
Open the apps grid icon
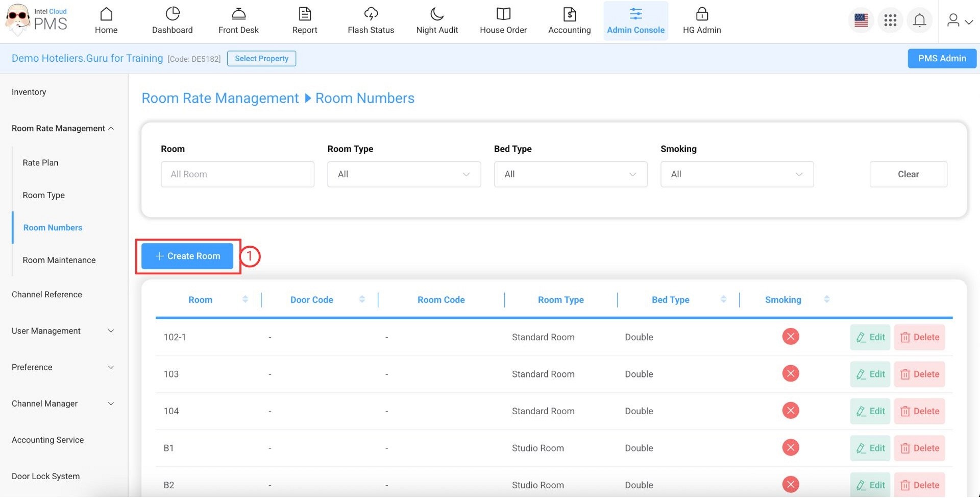point(890,20)
